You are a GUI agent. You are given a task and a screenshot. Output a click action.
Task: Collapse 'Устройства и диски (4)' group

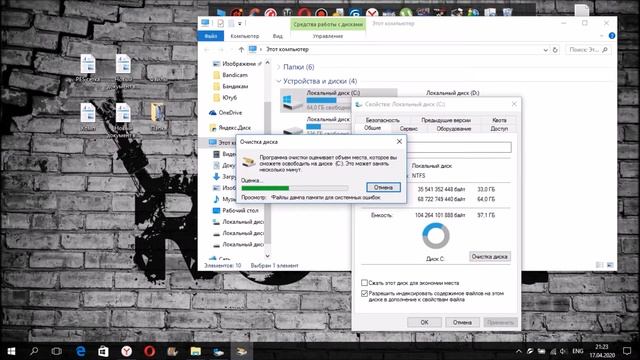[x=279, y=81]
